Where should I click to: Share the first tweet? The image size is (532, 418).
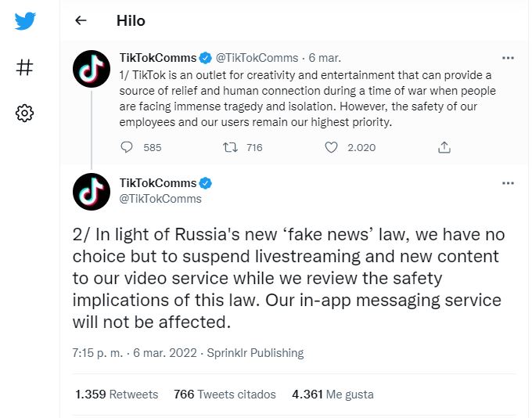pyautogui.click(x=444, y=147)
